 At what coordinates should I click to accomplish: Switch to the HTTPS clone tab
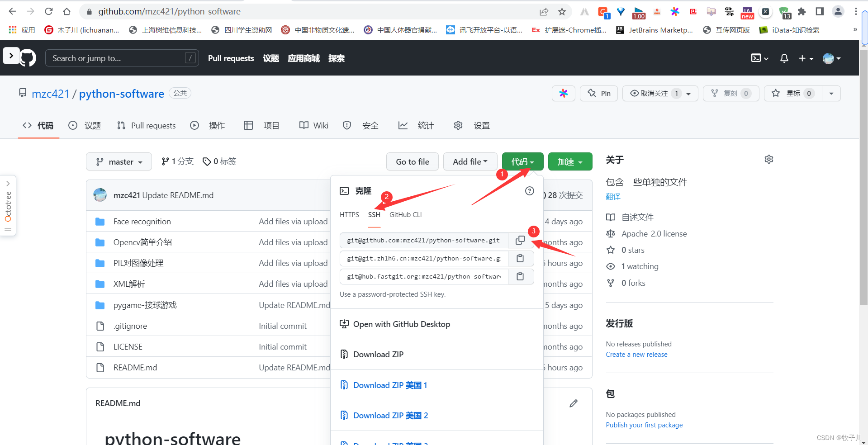point(349,214)
